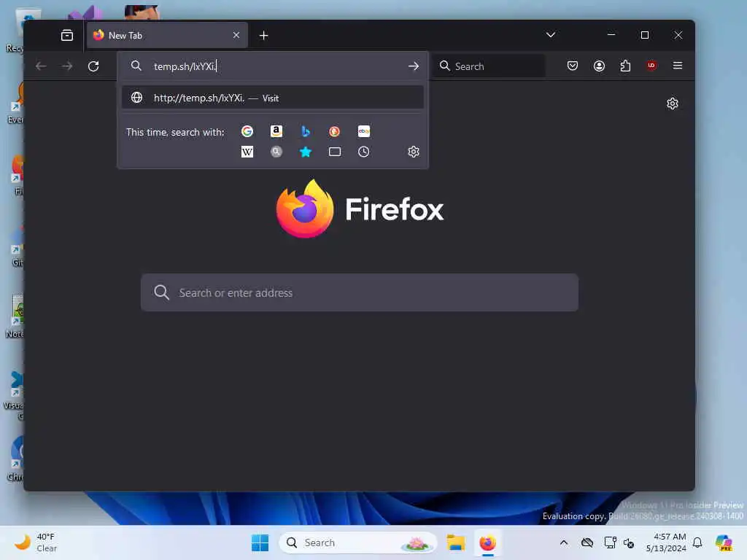Open uBlock Origin extension icon
Screen dimensions: 747x560
(651, 66)
